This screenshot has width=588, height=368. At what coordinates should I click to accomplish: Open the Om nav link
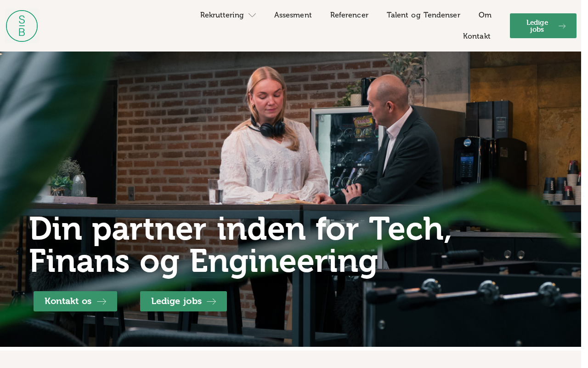click(485, 15)
